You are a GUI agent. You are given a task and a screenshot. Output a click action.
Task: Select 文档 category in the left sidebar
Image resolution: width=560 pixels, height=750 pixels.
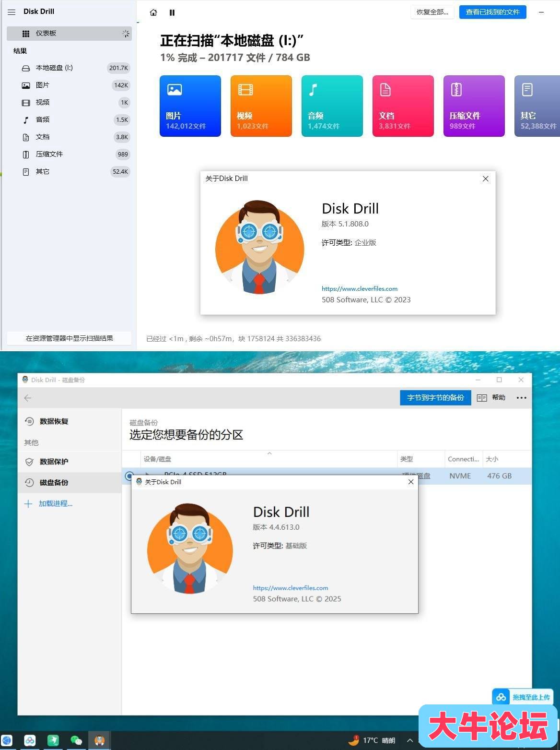pos(69,137)
